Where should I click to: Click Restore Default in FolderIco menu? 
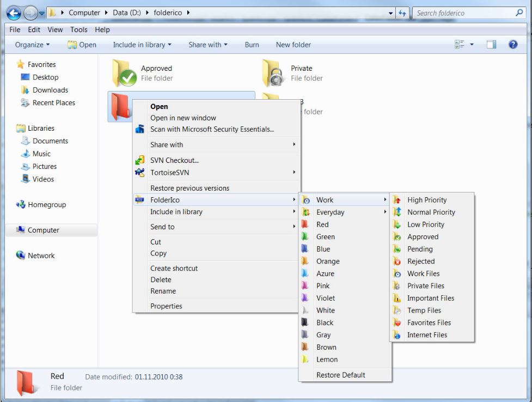coord(341,375)
